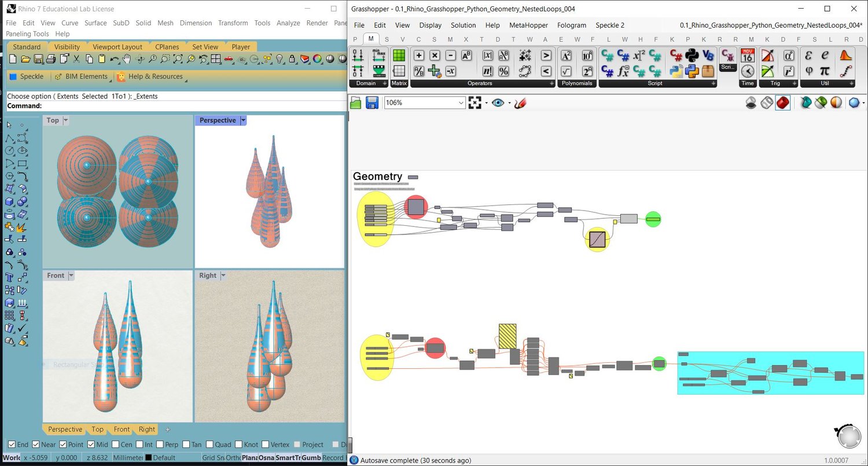Switch to the Front tab below the viewports

[x=122, y=430]
